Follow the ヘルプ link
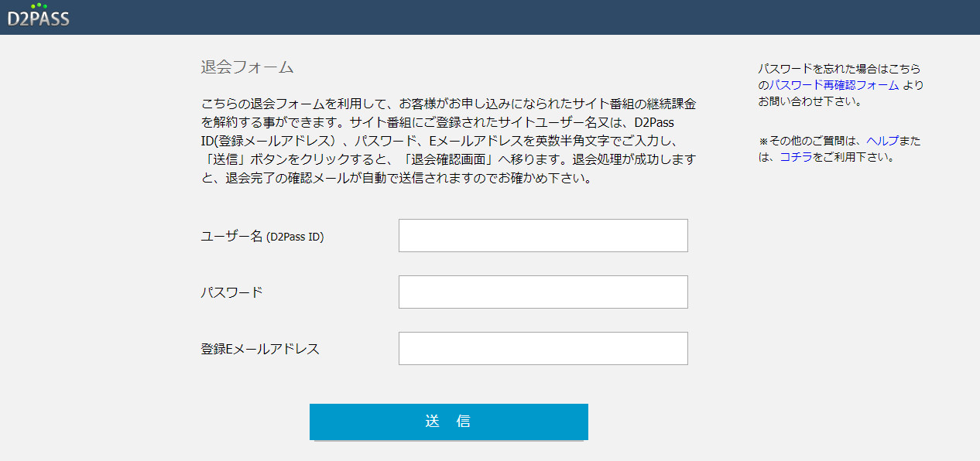980x461 pixels. (x=882, y=141)
